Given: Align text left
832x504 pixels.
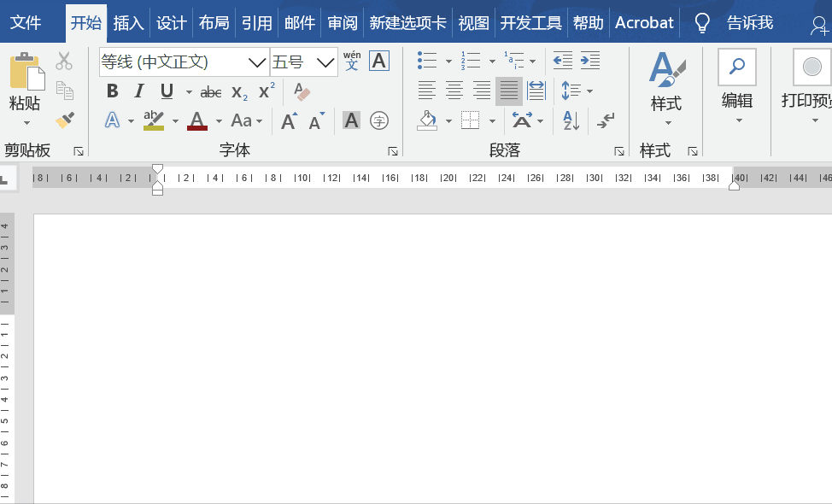Looking at the screenshot, I should [x=426, y=91].
